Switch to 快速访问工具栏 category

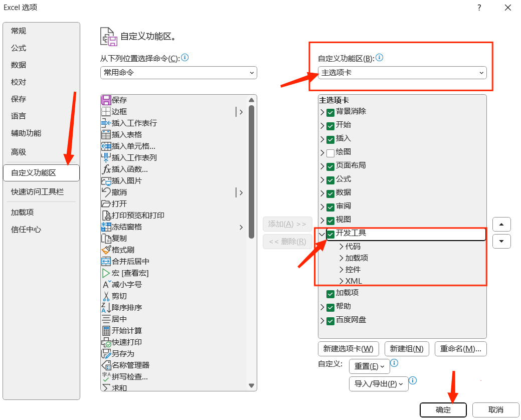point(38,192)
